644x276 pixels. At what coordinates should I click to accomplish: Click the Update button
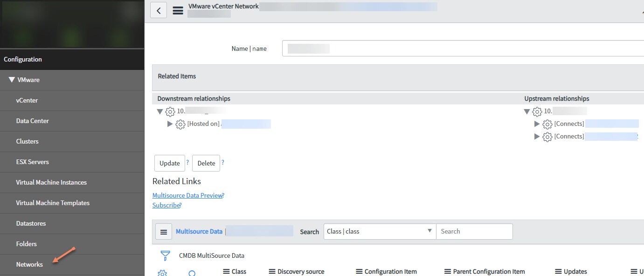170,163
